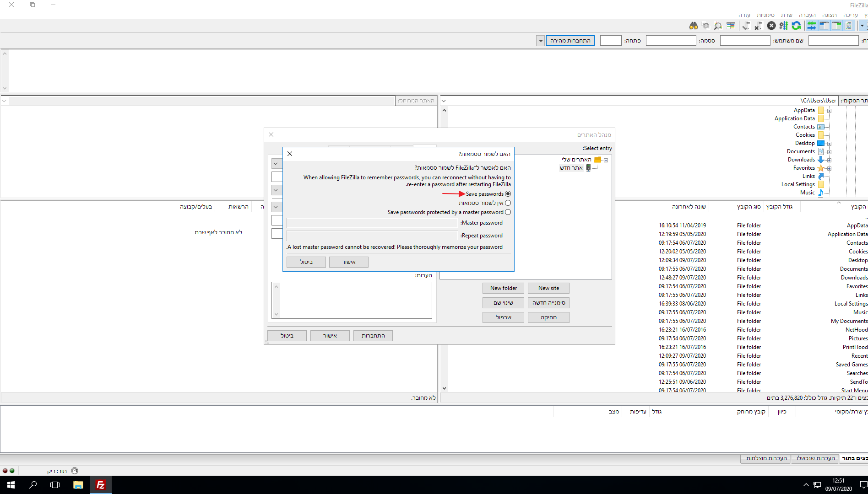Expand the Favorites folder in local tree

coord(829,168)
